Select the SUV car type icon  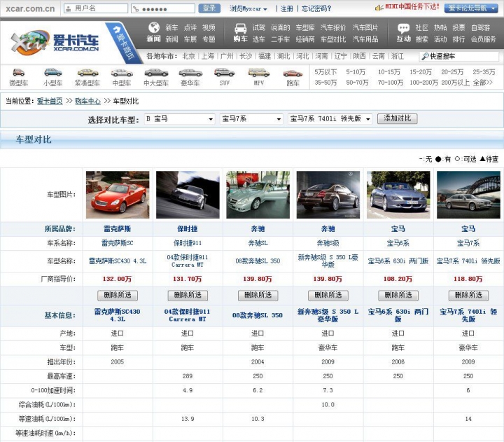225,73
